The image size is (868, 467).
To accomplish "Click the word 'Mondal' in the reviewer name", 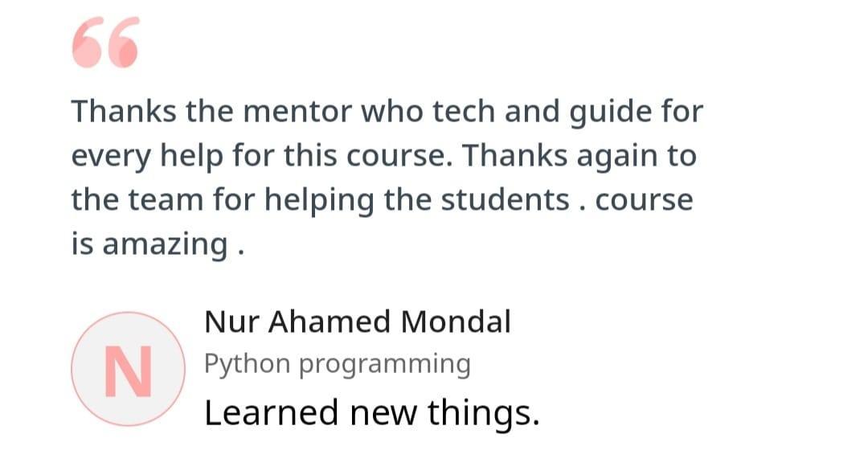I will coord(456,322).
